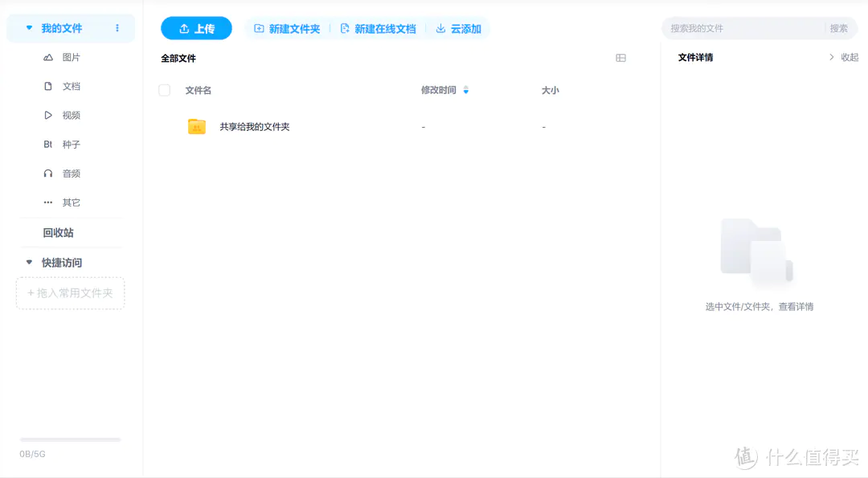
Task: Switch view mode with the grid layout icon
Action: pyautogui.click(x=620, y=57)
